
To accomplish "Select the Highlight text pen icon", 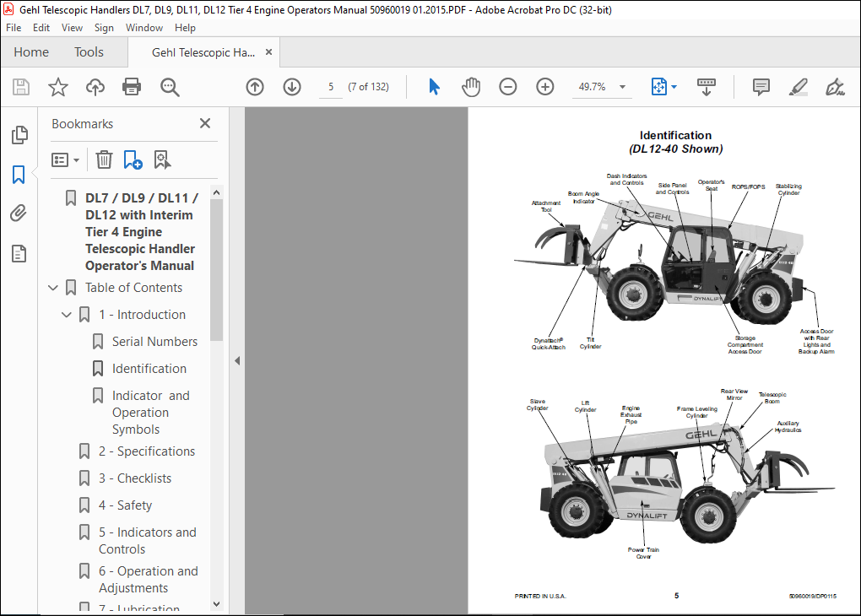I will click(798, 87).
